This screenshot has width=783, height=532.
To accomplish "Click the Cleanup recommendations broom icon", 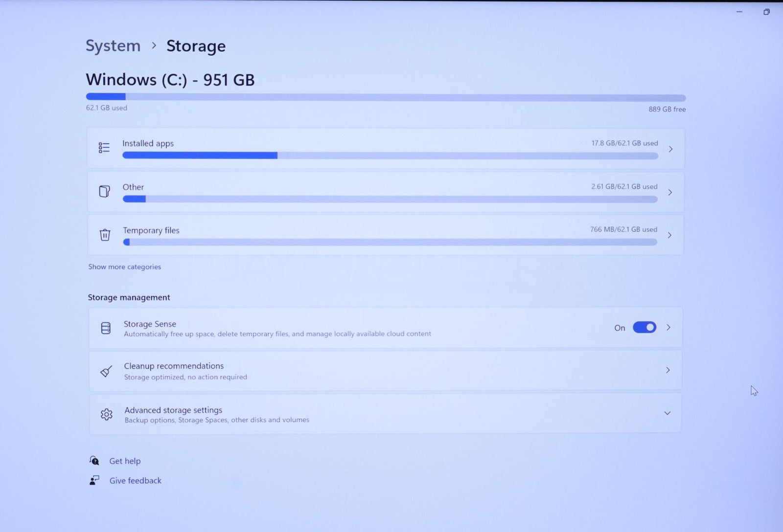I will 106,371.
